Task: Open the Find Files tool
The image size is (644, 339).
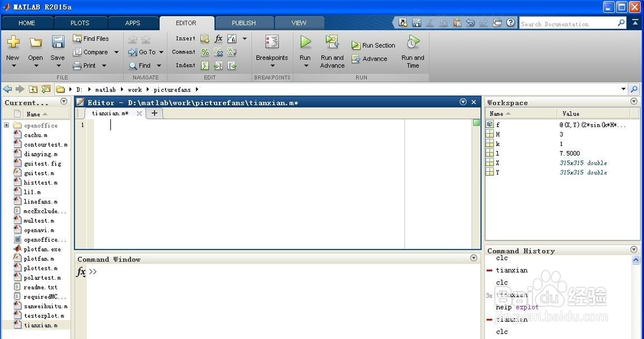Action: (91, 39)
